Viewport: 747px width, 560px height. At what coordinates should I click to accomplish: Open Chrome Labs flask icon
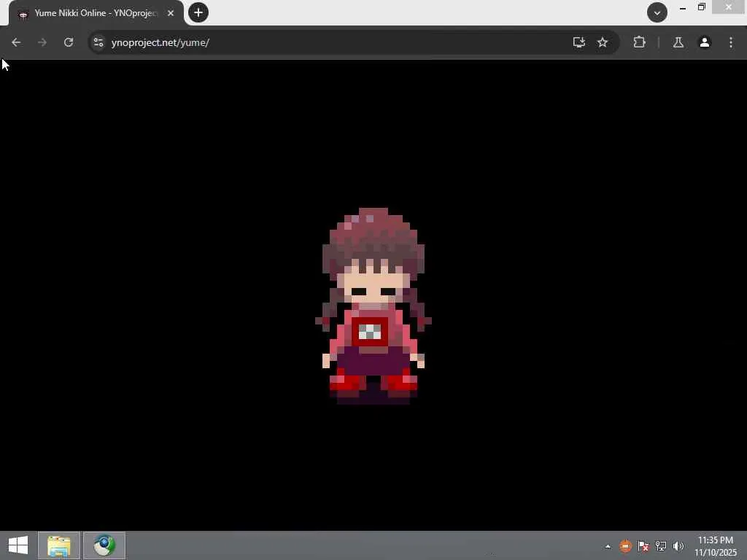(678, 42)
